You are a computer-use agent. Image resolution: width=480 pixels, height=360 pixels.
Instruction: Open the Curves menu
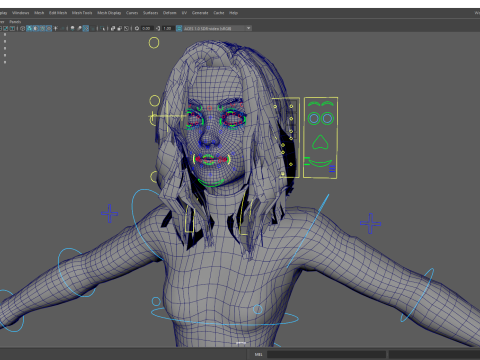click(132, 13)
